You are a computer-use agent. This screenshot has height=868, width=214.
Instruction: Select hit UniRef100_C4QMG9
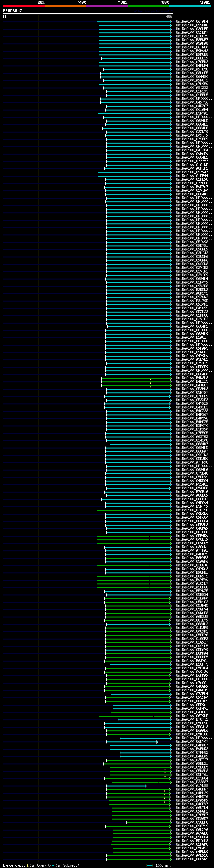[x=192, y=529]
